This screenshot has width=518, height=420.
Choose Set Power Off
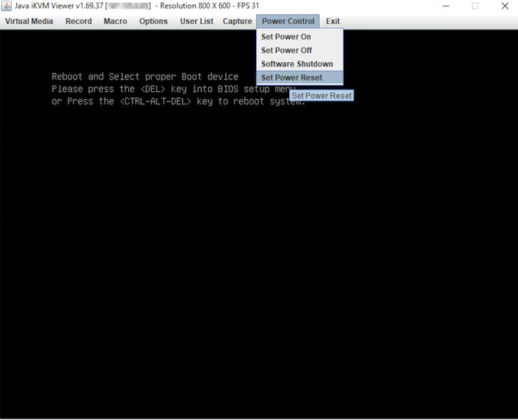300,50
